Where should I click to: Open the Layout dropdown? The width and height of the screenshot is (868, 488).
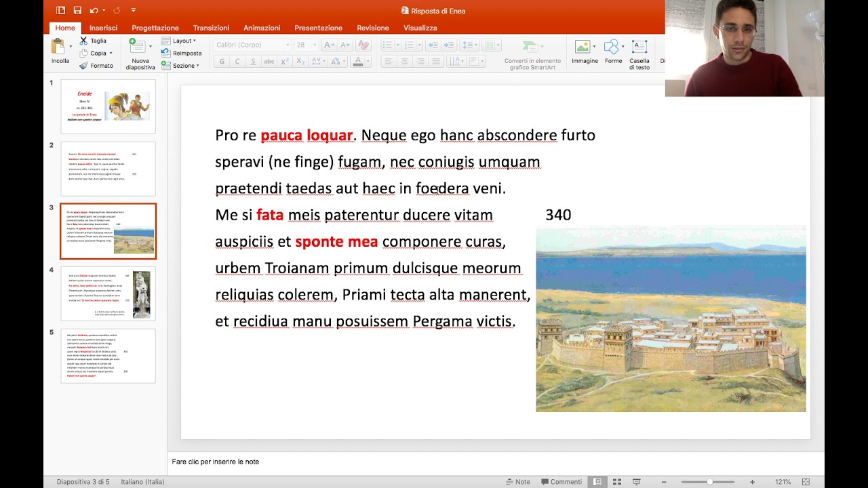click(179, 41)
